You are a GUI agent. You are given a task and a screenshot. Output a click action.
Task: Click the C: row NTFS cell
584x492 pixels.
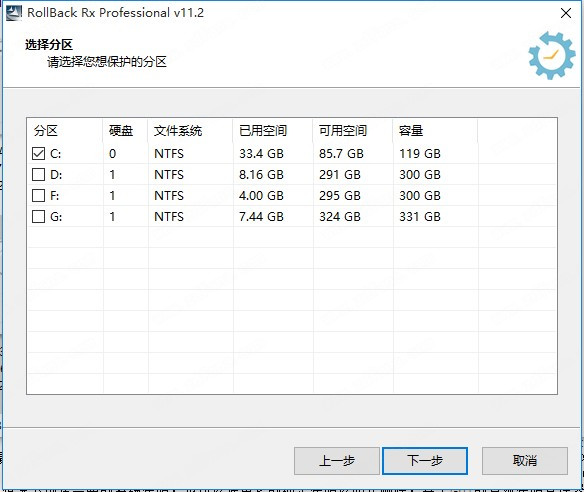[169, 154]
